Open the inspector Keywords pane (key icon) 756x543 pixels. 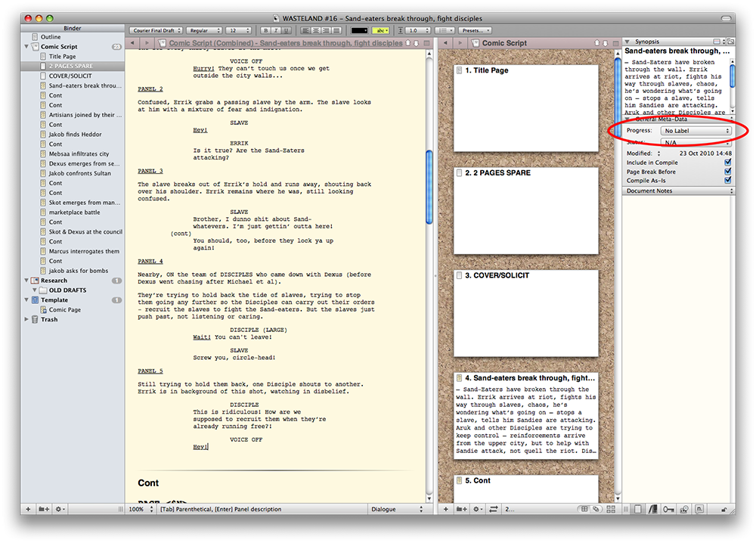(x=669, y=509)
